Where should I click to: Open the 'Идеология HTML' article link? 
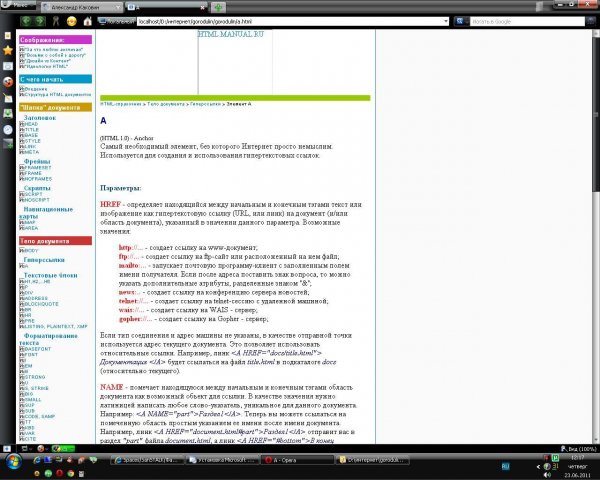tap(46, 66)
